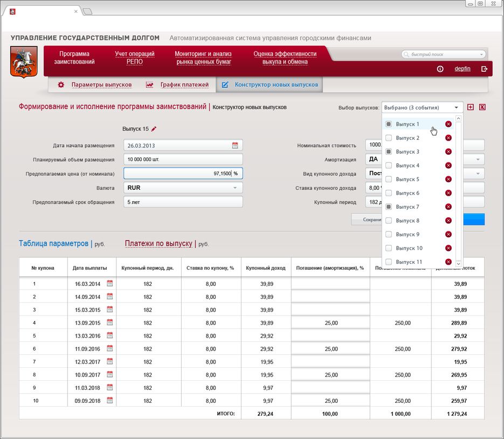Close the browser tab
This screenshot has height=439, width=504.
click(x=76, y=11)
